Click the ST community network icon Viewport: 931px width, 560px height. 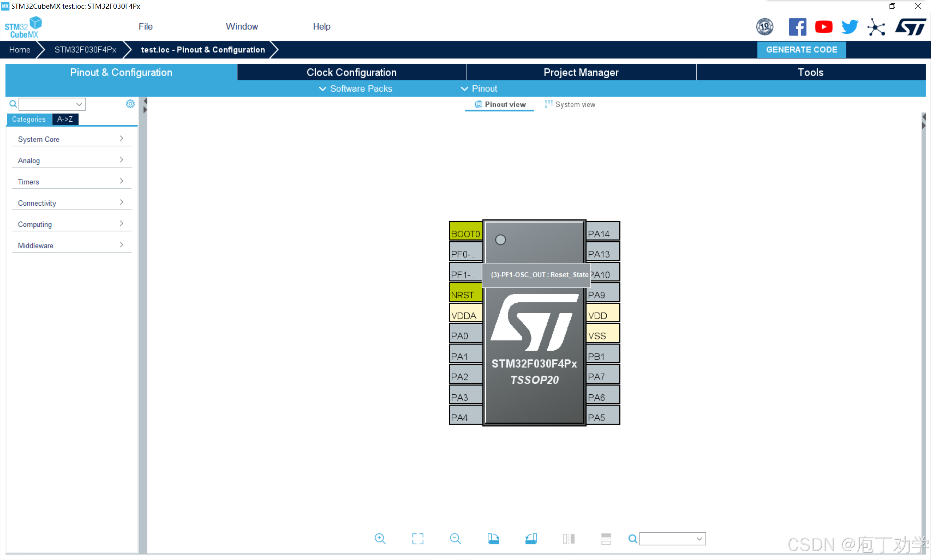(876, 27)
